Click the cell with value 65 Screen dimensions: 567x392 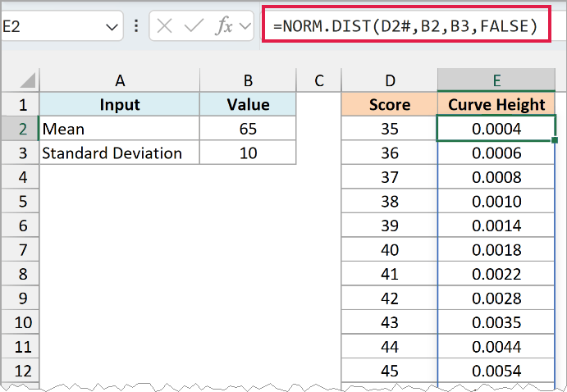(x=248, y=129)
